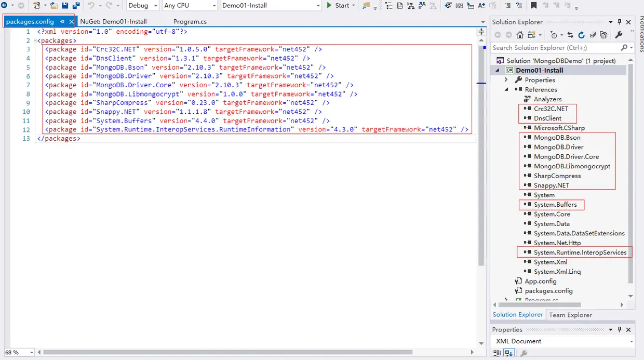Click Solution Explorer Back arrow

pos(498,35)
